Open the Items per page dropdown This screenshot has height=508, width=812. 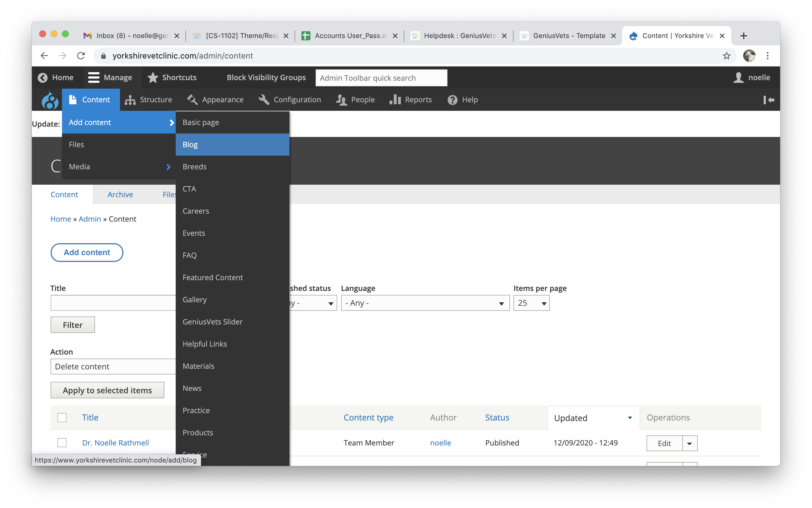tap(531, 303)
